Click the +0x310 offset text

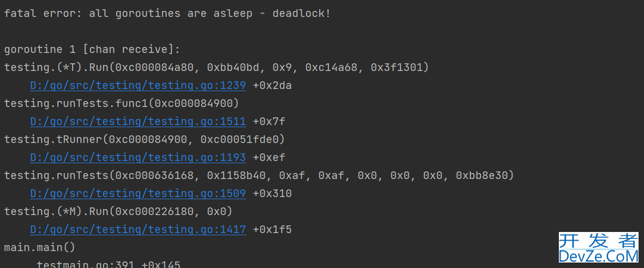point(272,193)
